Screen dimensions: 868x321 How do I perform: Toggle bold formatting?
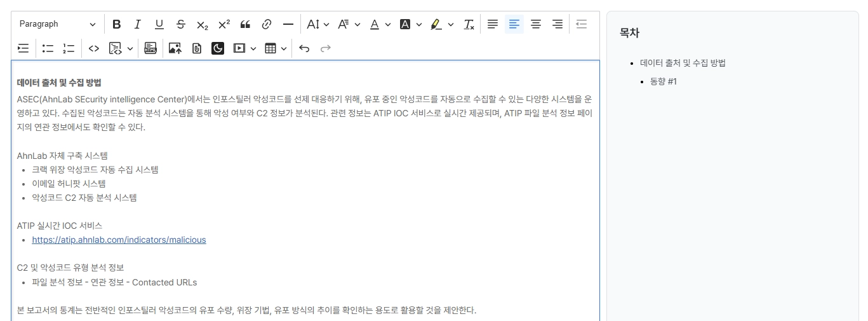[117, 24]
